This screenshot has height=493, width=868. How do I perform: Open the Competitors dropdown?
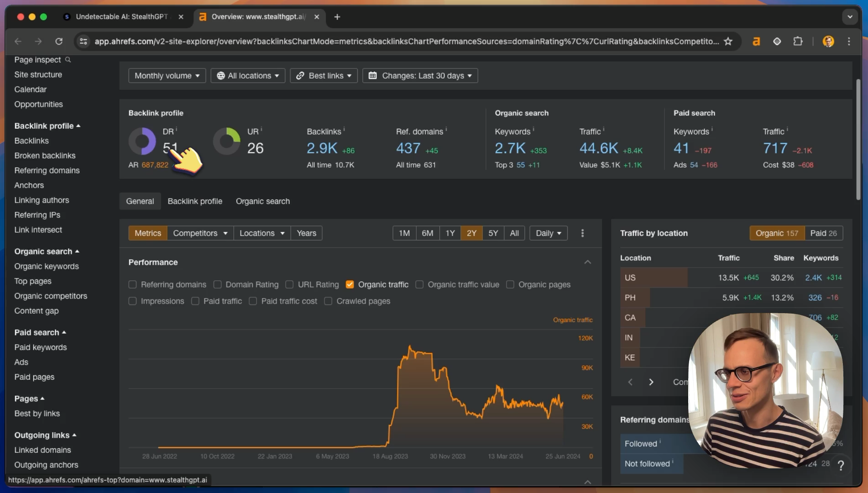pos(200,233)
